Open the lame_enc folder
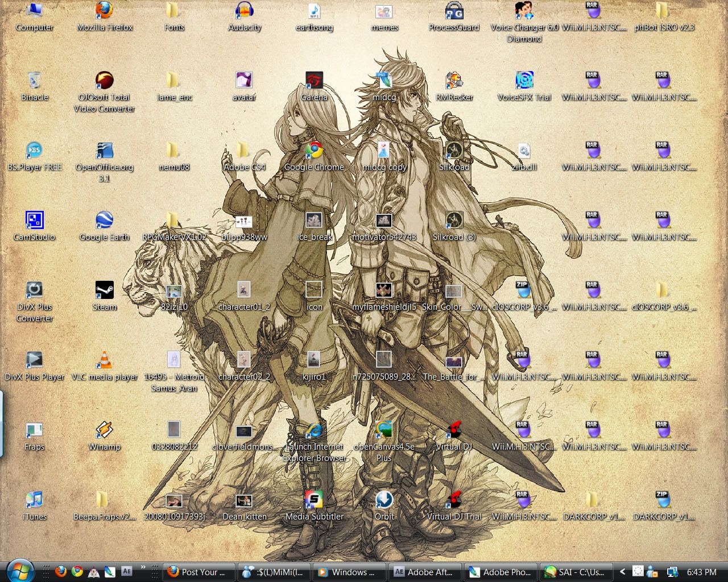Viewport: 728px width, 582px height. (175, 86)
